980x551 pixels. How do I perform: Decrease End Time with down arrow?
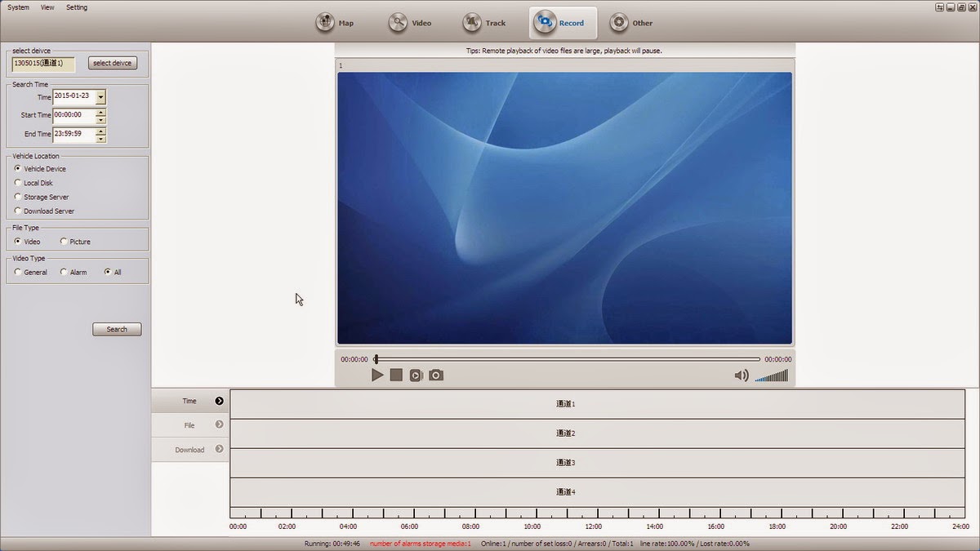100,138
